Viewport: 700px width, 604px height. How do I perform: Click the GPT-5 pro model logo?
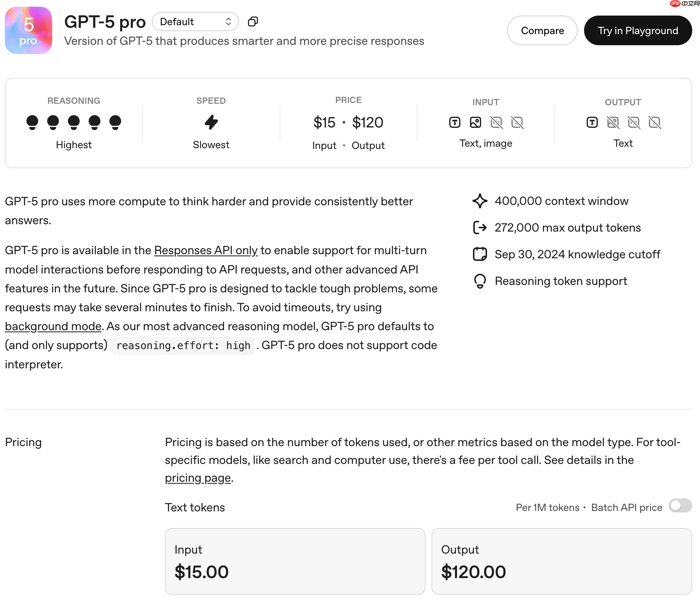[28, 30]
